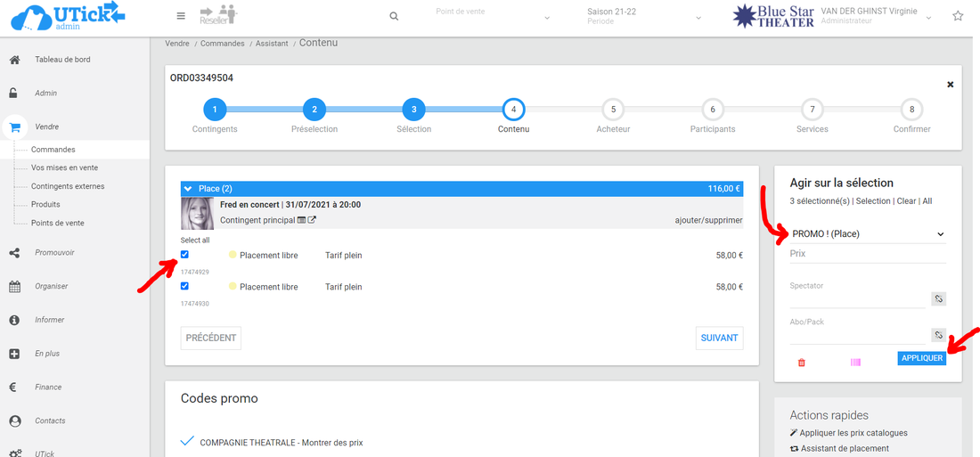Uncheck the checkbox for ticket 17474930
The width and height of the screenshot is (980, 457).
184,287
